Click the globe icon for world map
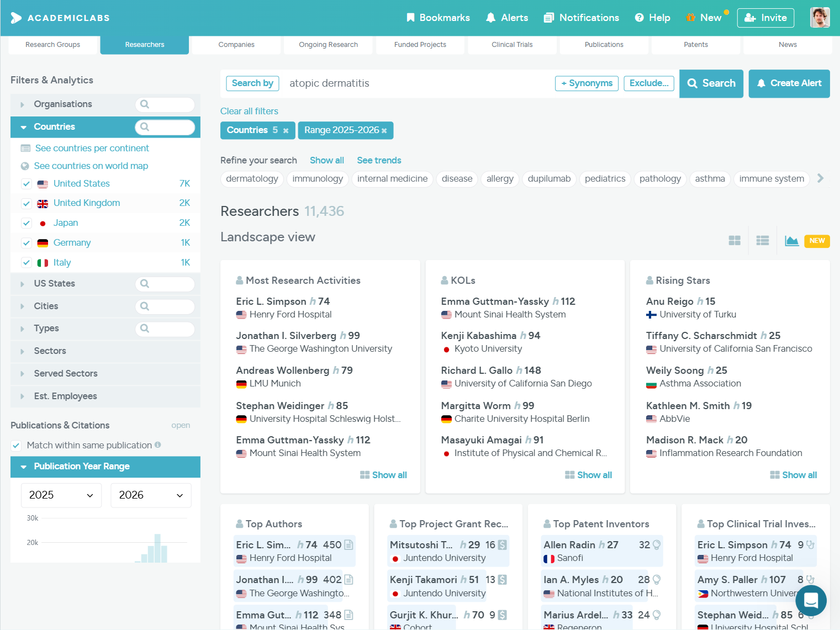Screen dimensions: 840x630 25,166
